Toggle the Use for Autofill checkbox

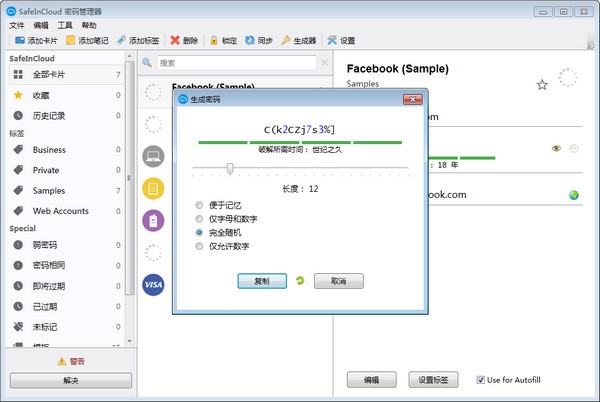click(x=481, y=380)
